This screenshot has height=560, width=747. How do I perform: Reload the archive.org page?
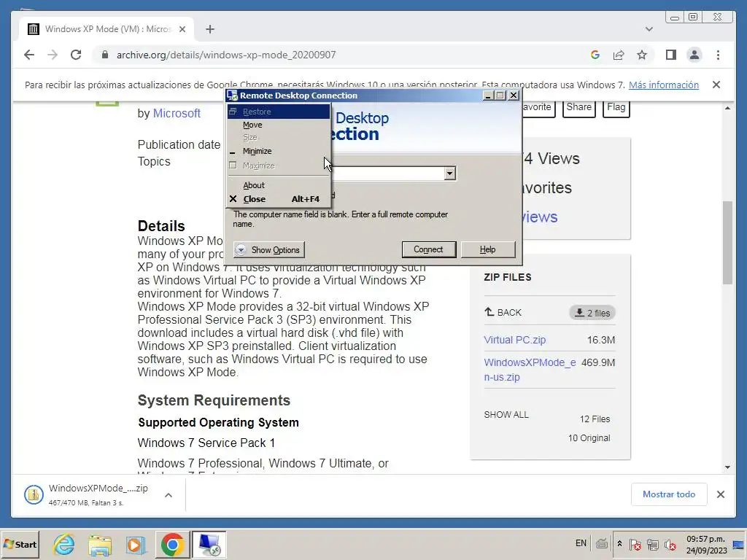[76, 55]
